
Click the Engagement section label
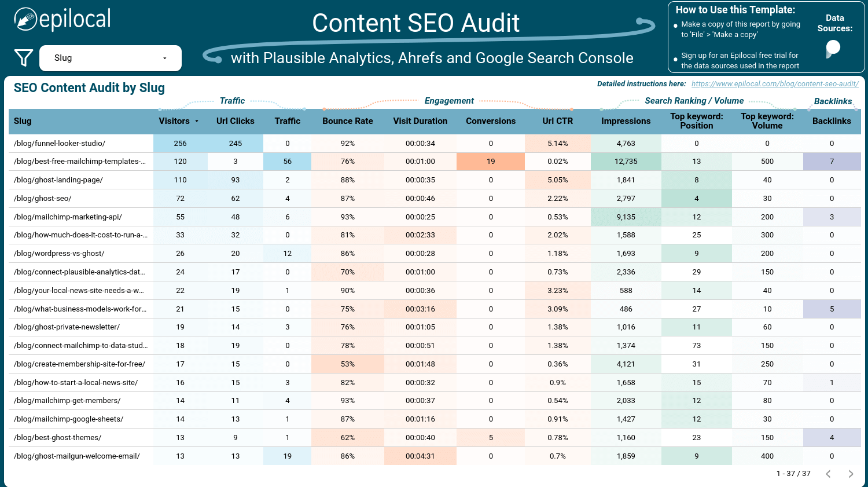coord(449,101)
